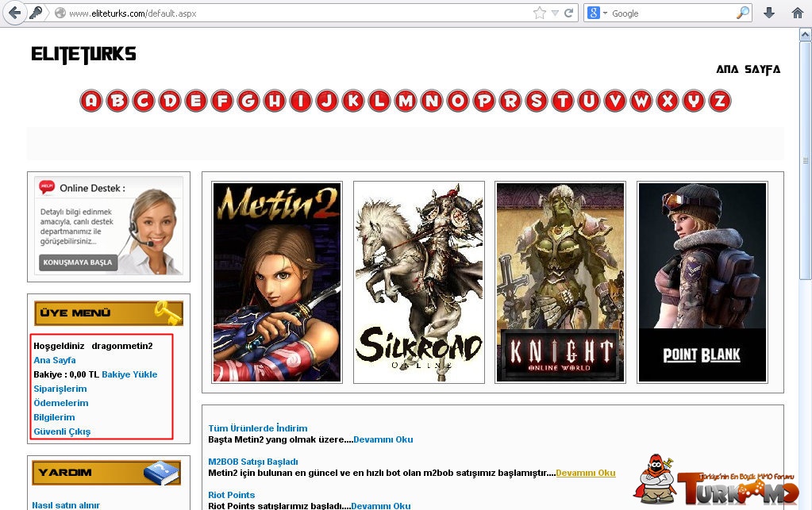Click the ÜYE MENÜ header banner
Image resolution: width=812 pixels, height=510 pixels.
[x=109, y=313]
